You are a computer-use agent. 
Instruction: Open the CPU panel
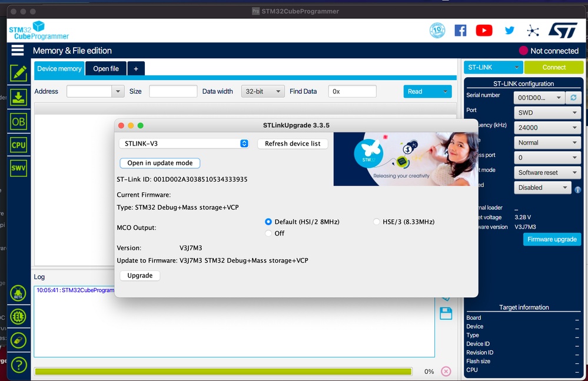18,145
